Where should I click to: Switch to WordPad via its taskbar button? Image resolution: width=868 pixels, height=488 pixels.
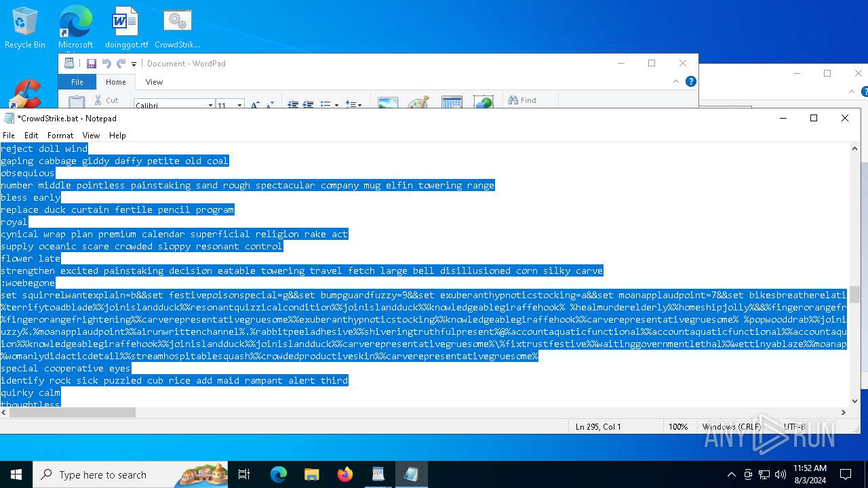378,474
